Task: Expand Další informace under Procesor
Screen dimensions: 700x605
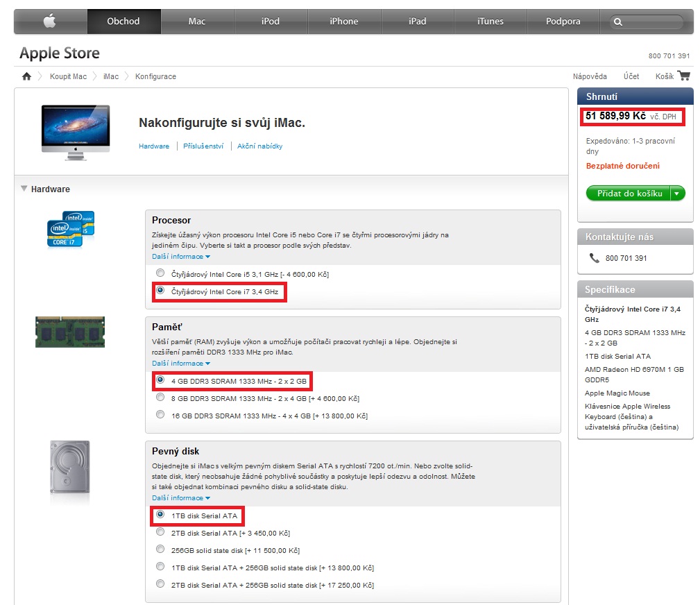Action: [x=181, y=257]
